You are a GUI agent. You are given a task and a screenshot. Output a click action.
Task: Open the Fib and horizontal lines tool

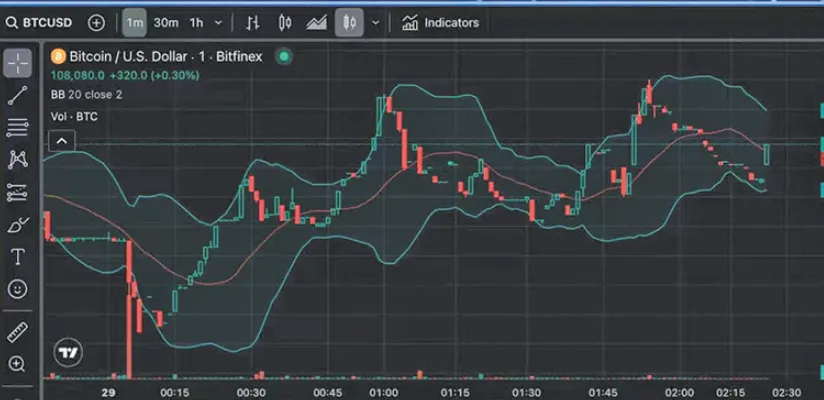point(18,128)
